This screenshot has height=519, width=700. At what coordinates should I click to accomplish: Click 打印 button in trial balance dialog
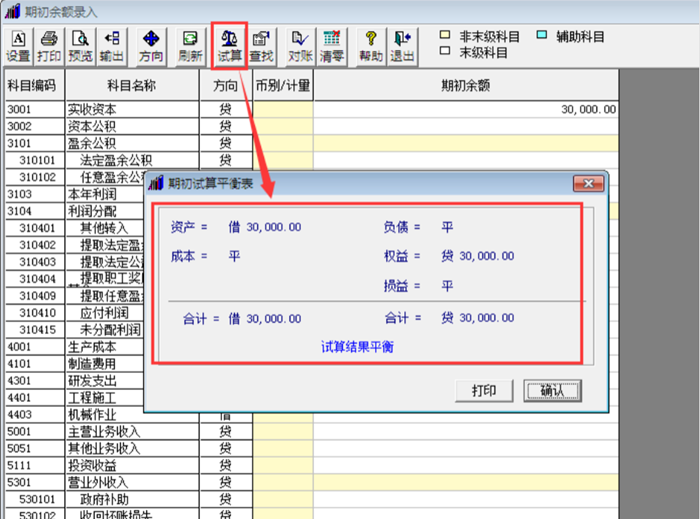click(484, 391)
